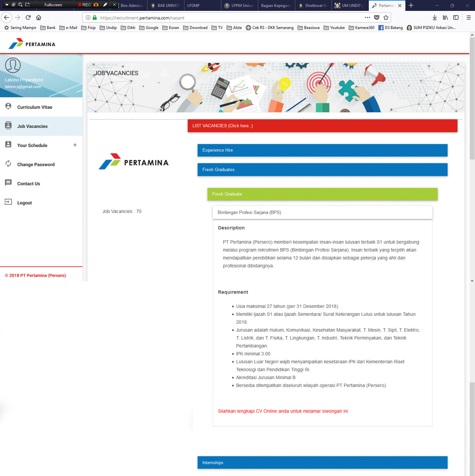Bookmark this page with the star icon
Screen dimensions: 475x476
(x=386, y=17)
